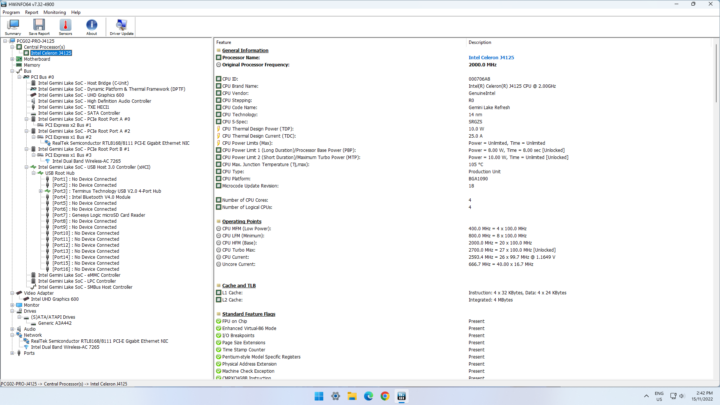
Task: Click the Audio speaker icon in tree
Action: pos(19,329)
